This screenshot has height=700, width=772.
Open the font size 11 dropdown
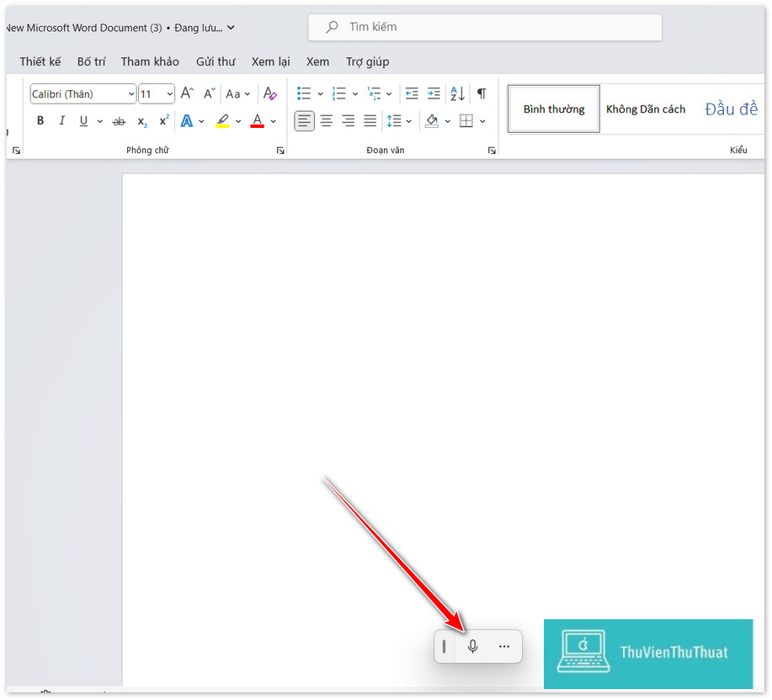click(x=169, y=94)
